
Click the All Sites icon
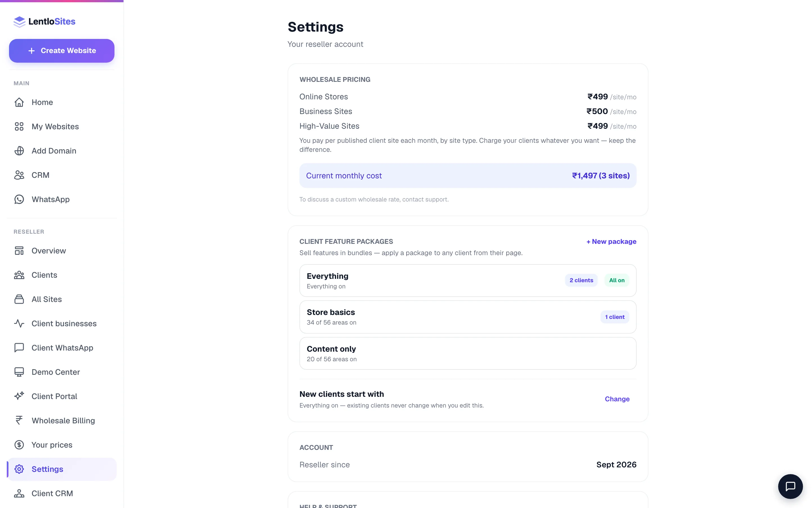point(19,299)
